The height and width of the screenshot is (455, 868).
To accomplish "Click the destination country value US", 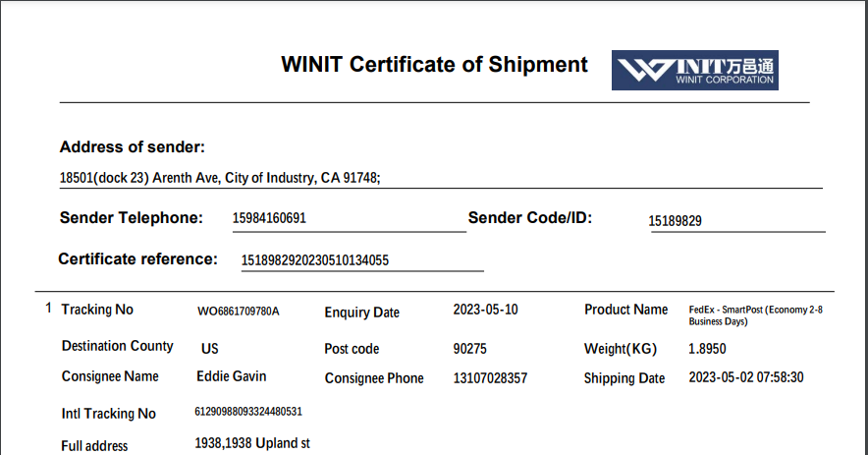I will (x=210, y=349).
